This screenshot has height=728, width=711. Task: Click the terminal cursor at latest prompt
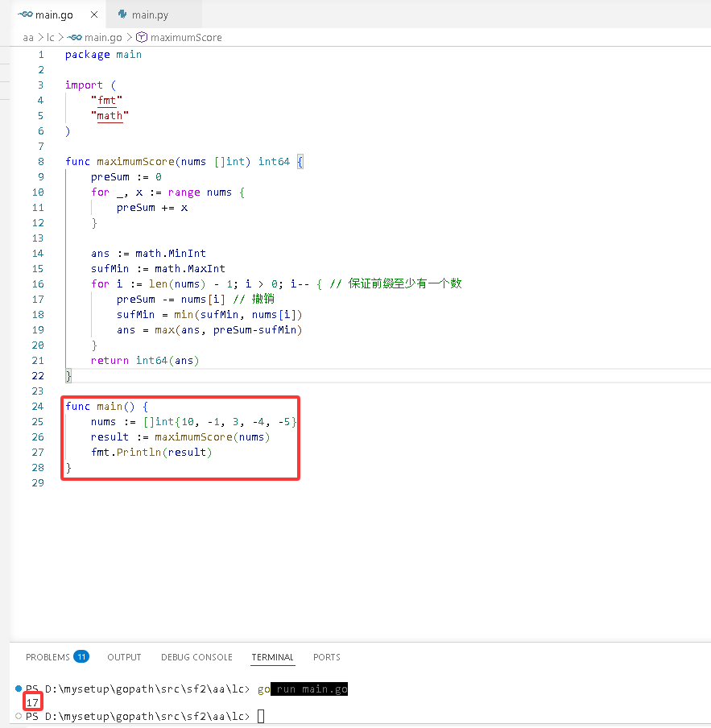point(261,717)
